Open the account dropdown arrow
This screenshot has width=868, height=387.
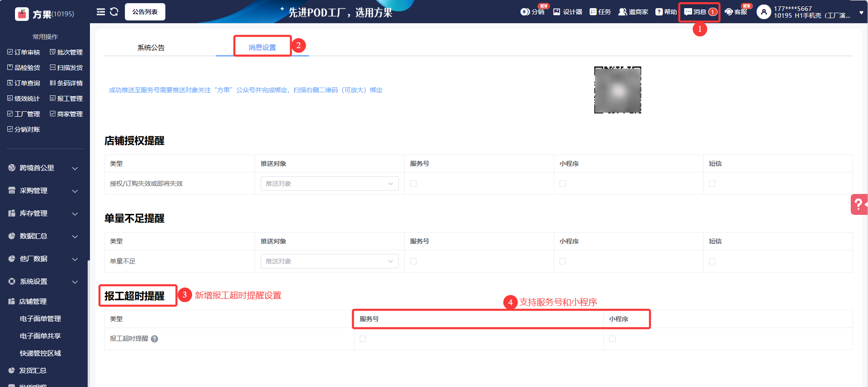coord(861,13)
